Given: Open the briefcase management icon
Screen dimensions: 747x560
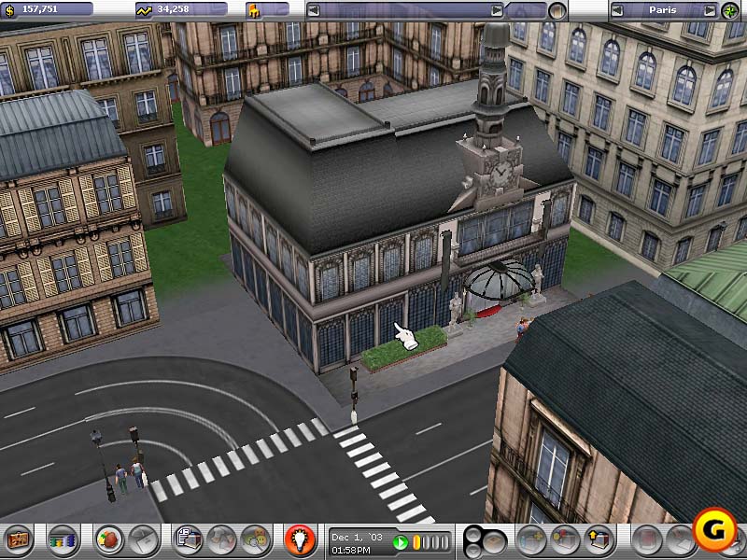Looking at the screenshot, I should [19, 540].
